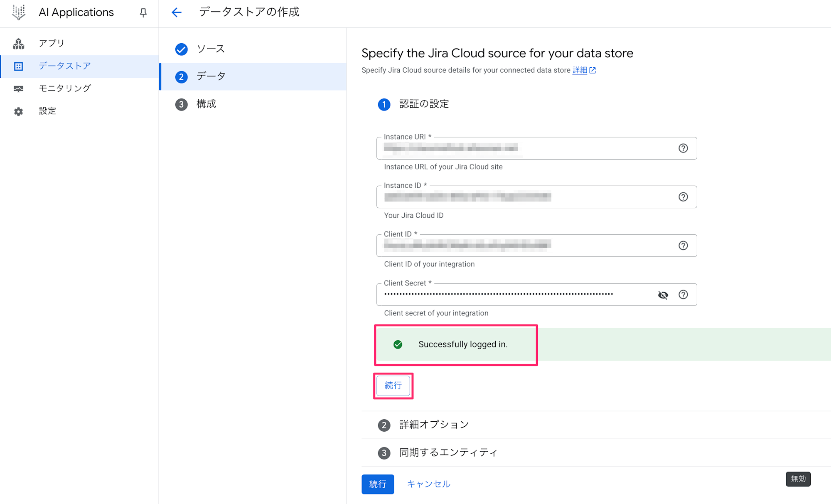Go back using the left arrow icon

[x=177, y=12]
